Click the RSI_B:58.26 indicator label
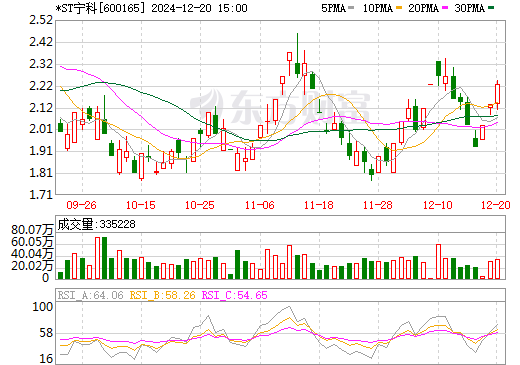 [x=163, y=295]
